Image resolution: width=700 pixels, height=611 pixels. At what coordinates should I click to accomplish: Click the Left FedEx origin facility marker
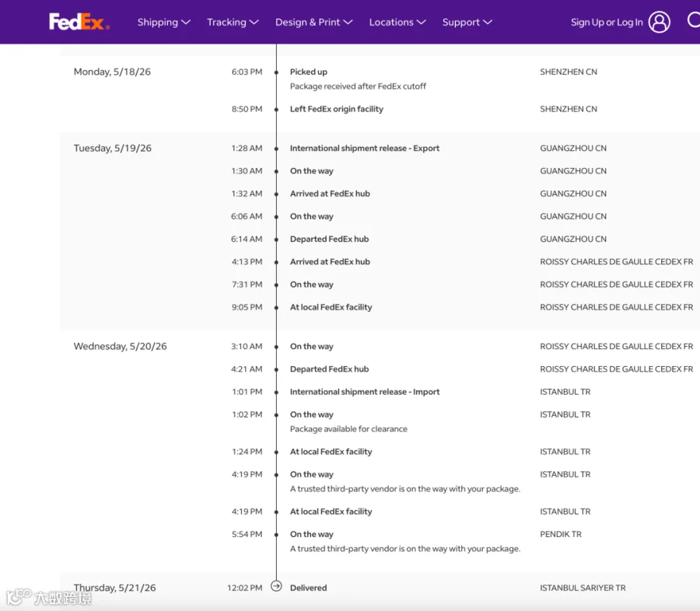click(276, 110)
